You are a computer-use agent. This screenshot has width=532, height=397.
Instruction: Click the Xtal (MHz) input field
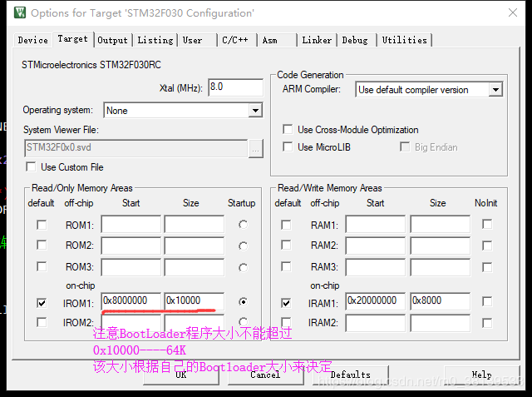235,87
